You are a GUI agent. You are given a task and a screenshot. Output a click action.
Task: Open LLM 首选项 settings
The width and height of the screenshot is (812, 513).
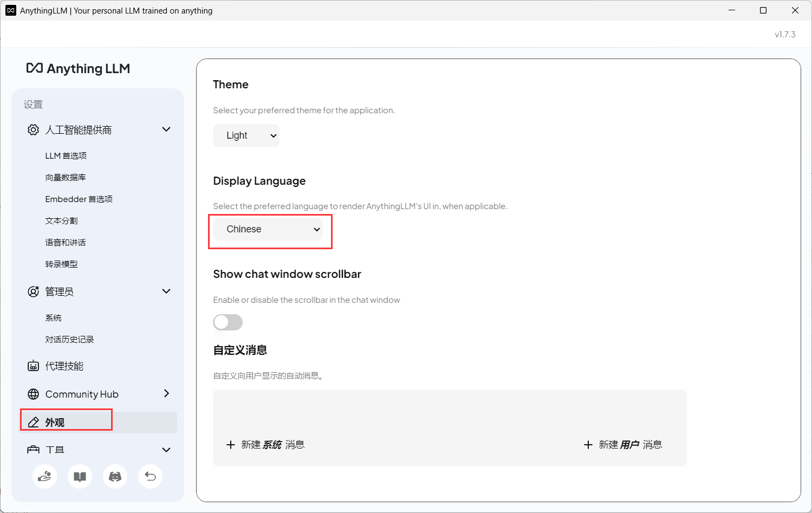pos(66,155)
